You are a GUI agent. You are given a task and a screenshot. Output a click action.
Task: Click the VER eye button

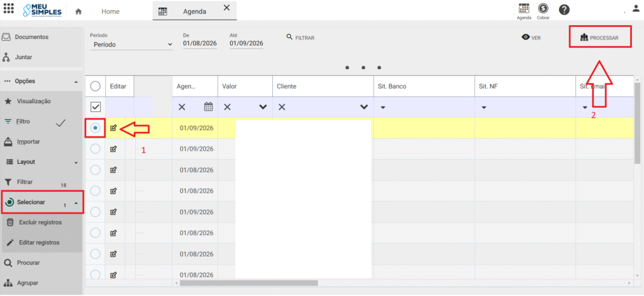(531, 38)
